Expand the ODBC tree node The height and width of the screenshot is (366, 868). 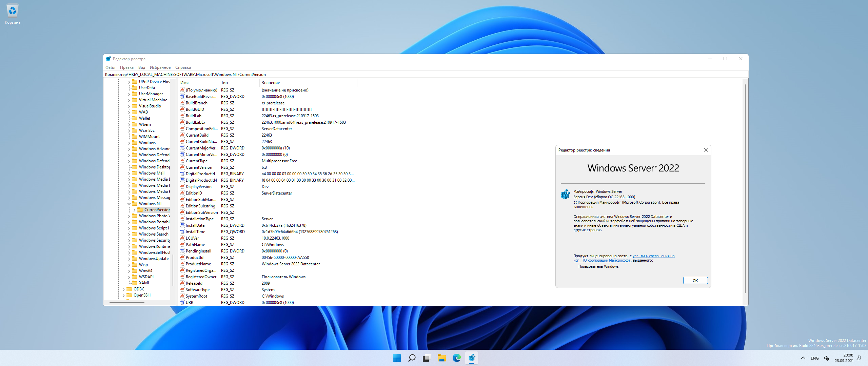(x=123, y=289)
